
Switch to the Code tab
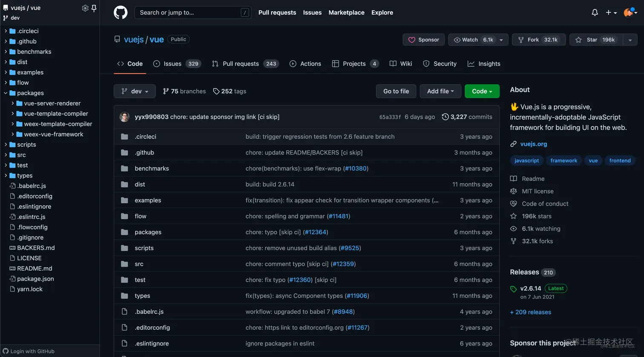coord(130,64)
